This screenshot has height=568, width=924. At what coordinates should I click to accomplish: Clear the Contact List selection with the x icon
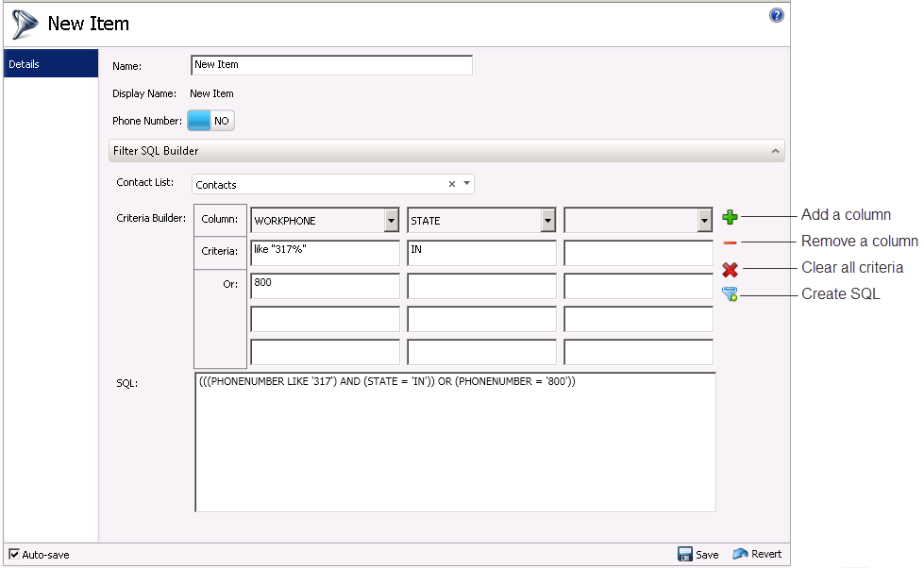(451, 184)
